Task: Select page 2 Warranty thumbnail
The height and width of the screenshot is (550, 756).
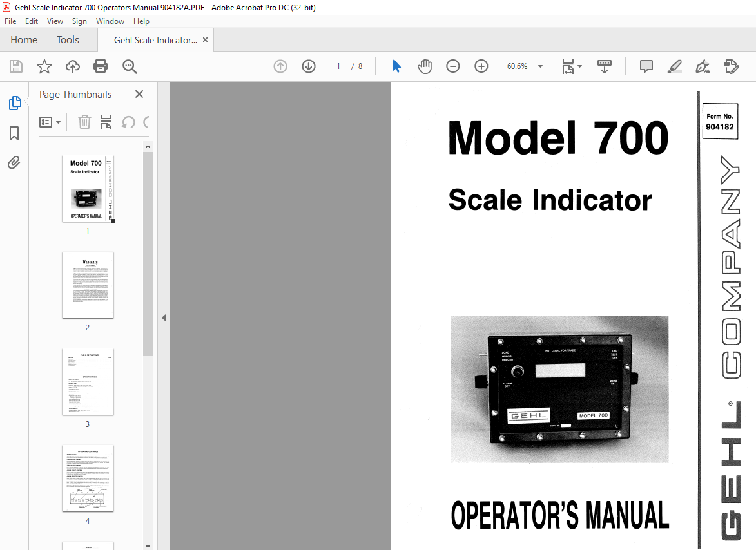Action: tap(88, 285)
